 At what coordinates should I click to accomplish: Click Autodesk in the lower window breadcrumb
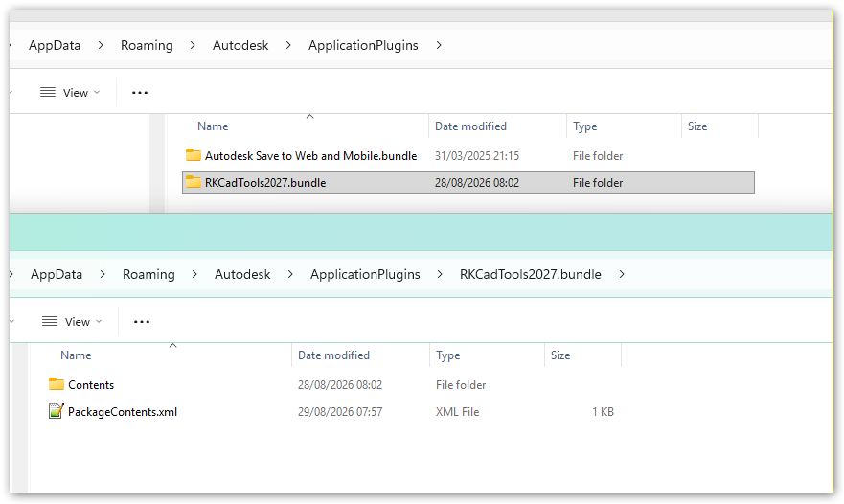(x=242, y=275)
